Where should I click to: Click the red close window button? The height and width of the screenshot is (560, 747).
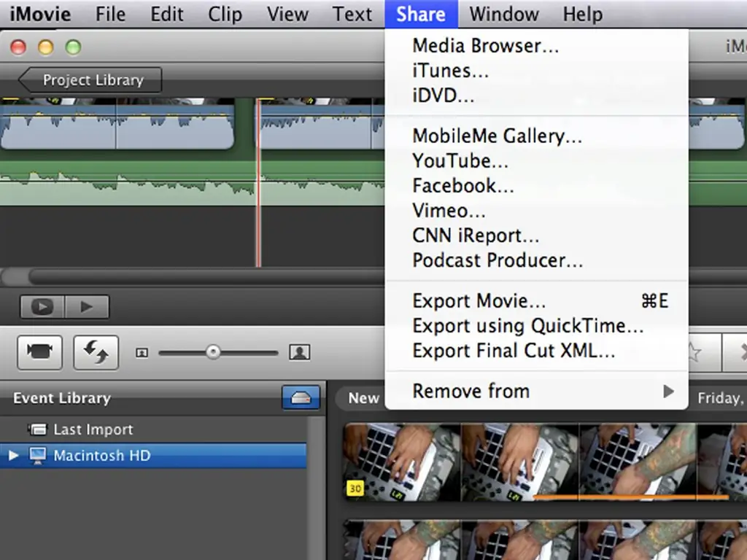18,47
